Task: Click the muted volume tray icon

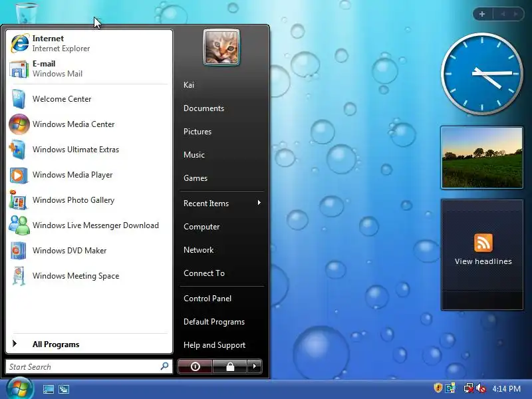Action: [x=481, y=388]
